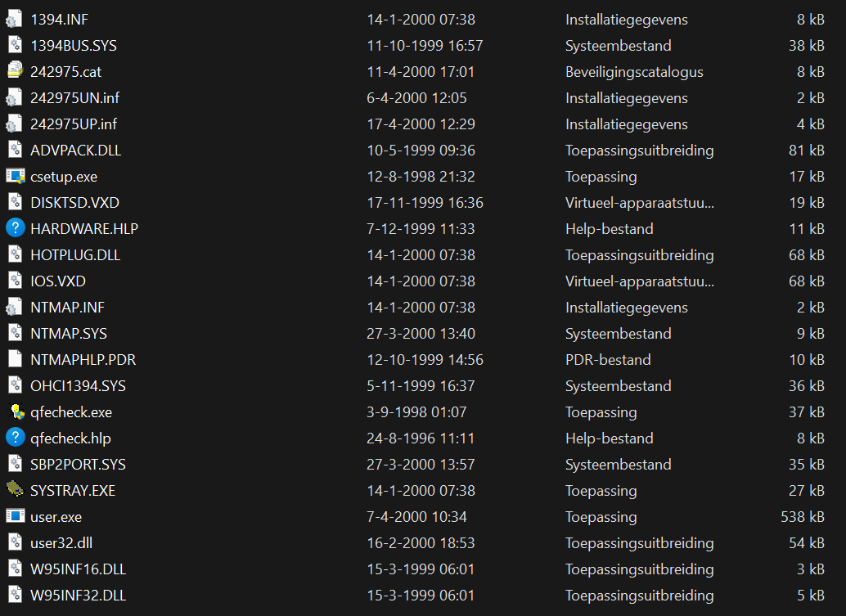846x616 pixels.
Task: Select HOTPLUG.DLL in the list
Action: (75, 254)
